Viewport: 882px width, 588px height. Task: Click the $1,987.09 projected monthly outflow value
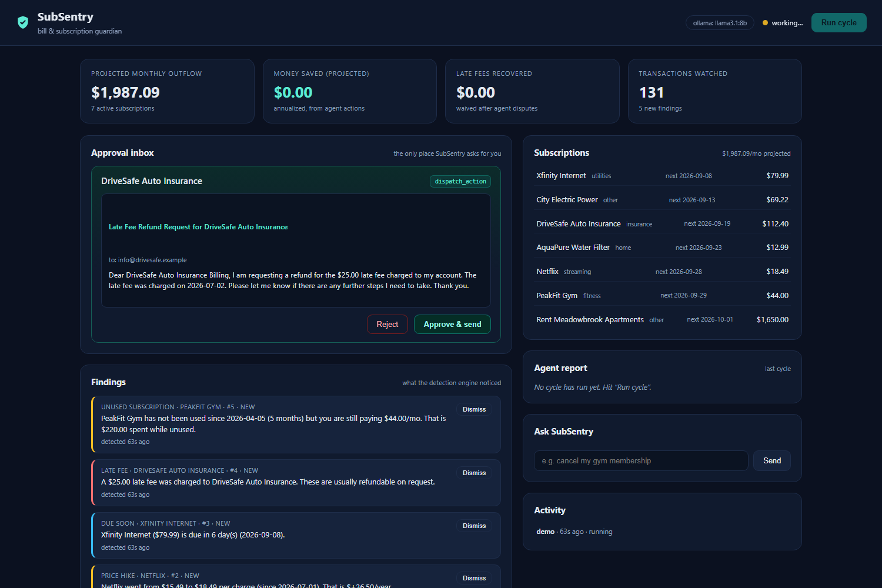coord(125,92)
